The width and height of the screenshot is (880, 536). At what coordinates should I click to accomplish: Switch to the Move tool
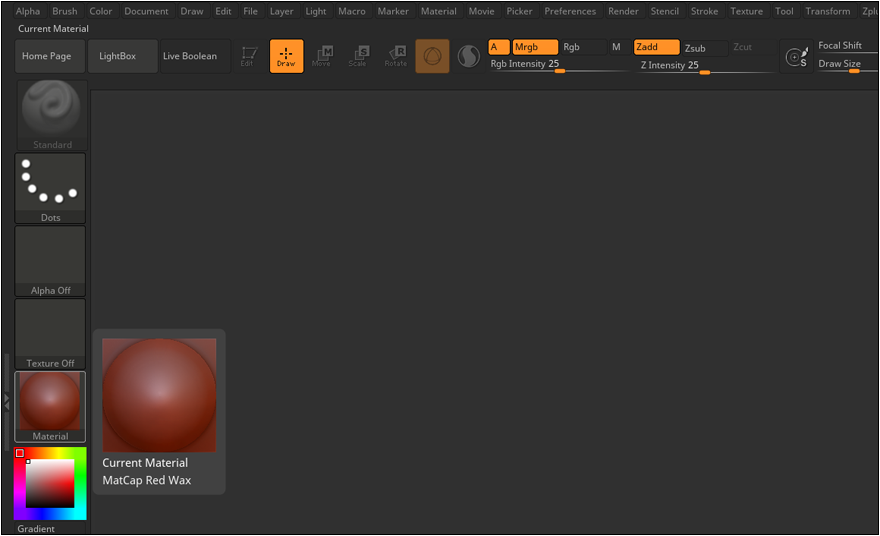[322, 56]
